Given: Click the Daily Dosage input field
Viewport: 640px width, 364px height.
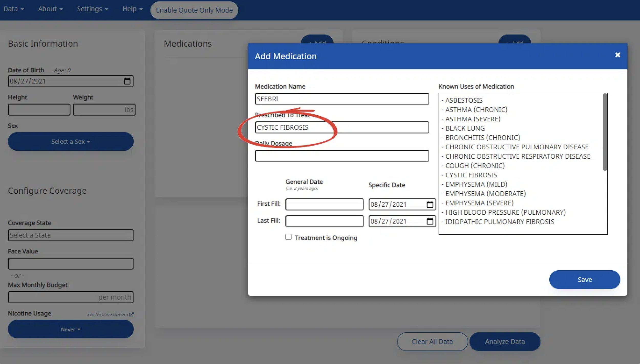Looking at the screenshot, I should (342, 156).
